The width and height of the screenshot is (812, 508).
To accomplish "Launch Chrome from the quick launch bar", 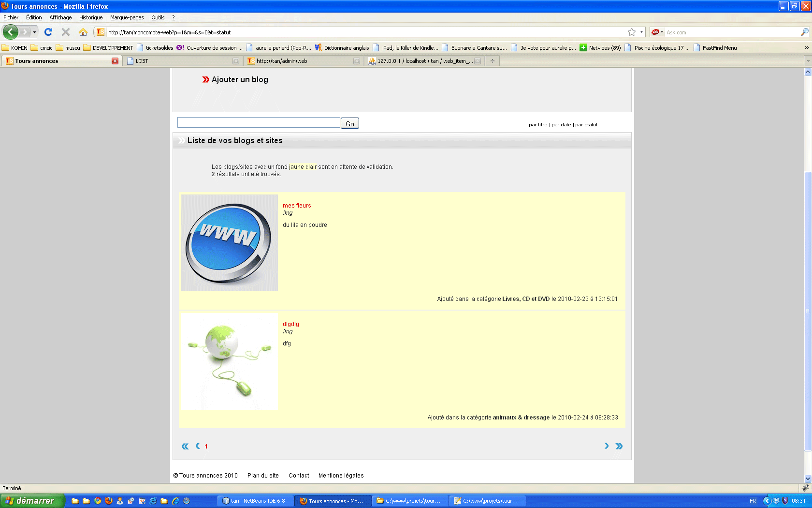I will (98, 501).
